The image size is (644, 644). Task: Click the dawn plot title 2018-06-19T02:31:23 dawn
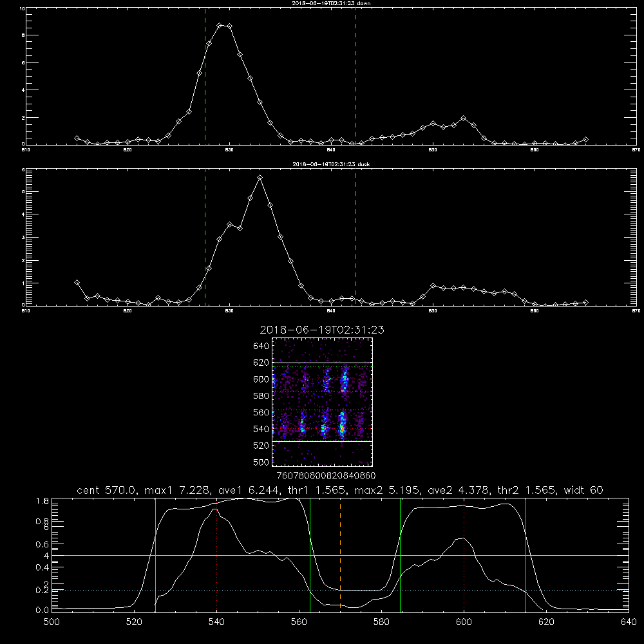(331, 3)
